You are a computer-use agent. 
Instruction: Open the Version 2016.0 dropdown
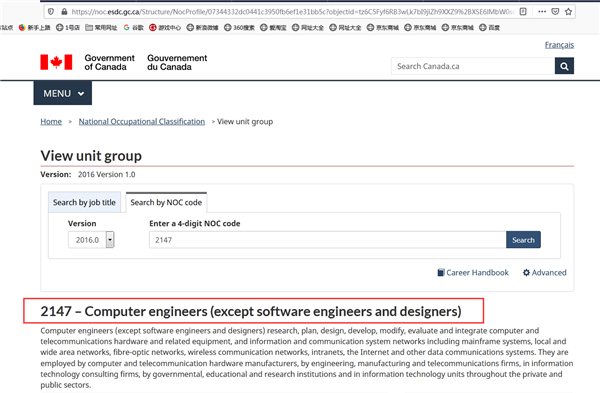91,240
